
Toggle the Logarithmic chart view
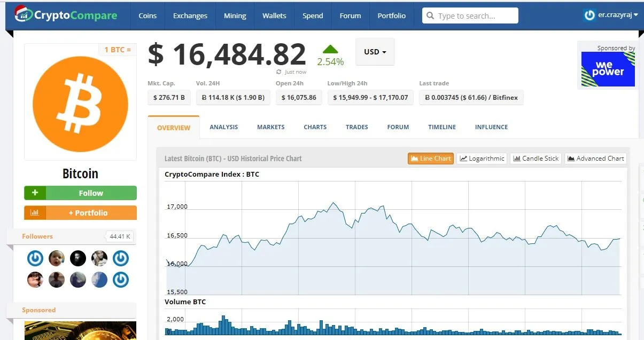pos(482,159)
